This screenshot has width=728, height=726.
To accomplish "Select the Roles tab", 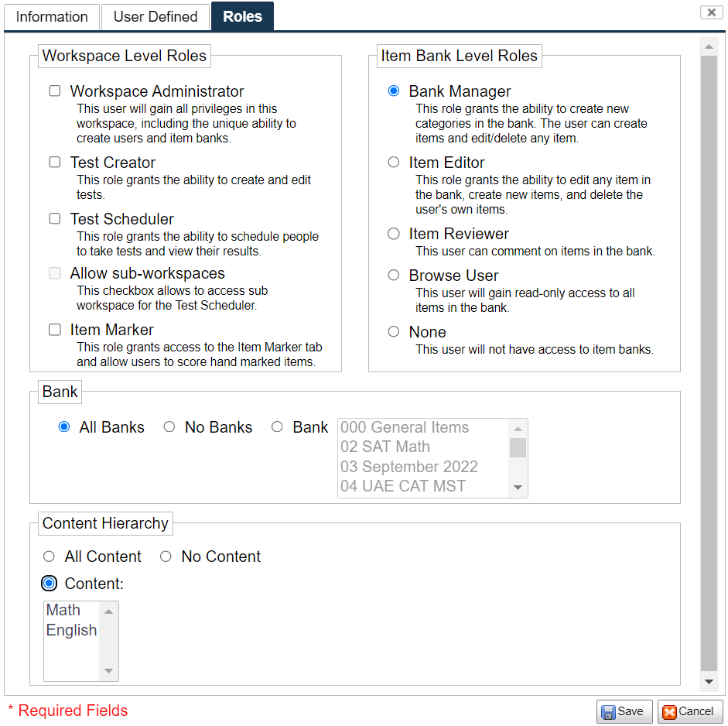I will click(242, 16).
